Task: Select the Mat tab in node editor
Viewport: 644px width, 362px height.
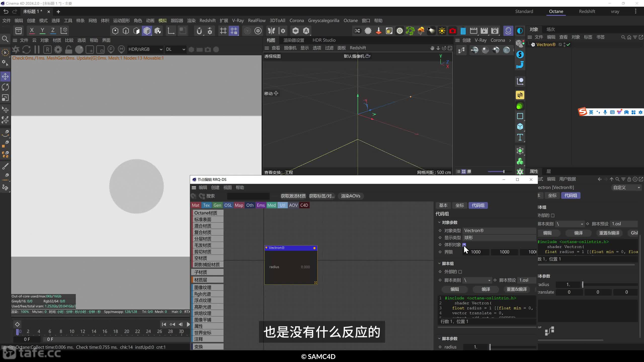Action: [195, 205]
